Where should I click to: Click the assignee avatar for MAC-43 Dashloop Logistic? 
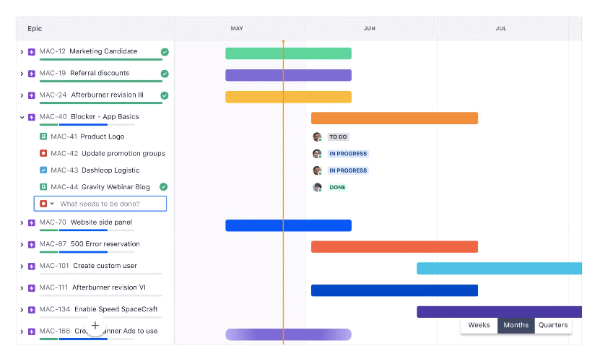[x=317, y=170]
